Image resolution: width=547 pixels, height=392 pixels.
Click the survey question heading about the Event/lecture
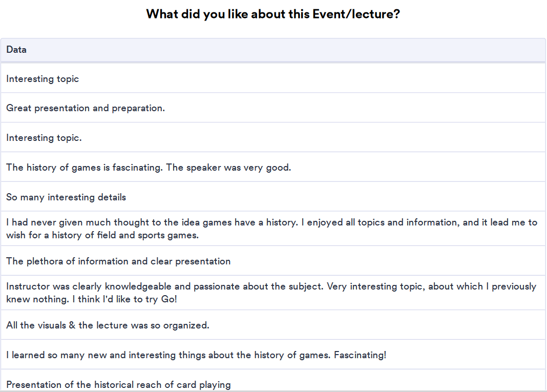273,14
